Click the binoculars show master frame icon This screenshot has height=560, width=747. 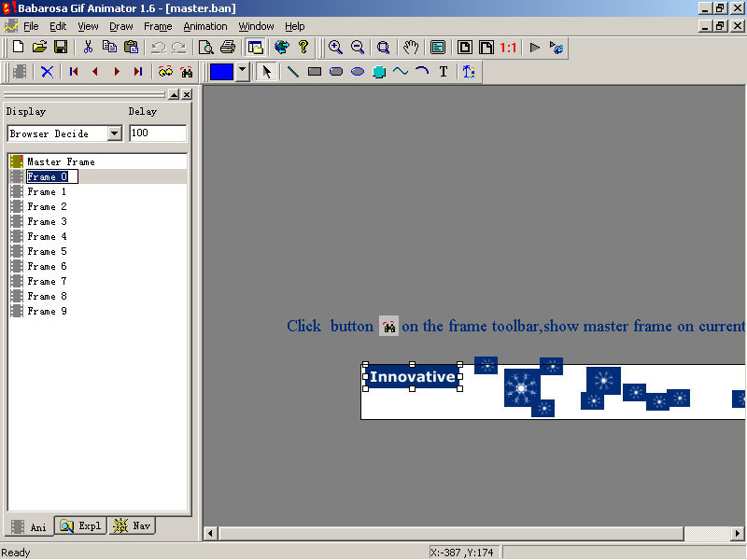(x=187, y=72)
